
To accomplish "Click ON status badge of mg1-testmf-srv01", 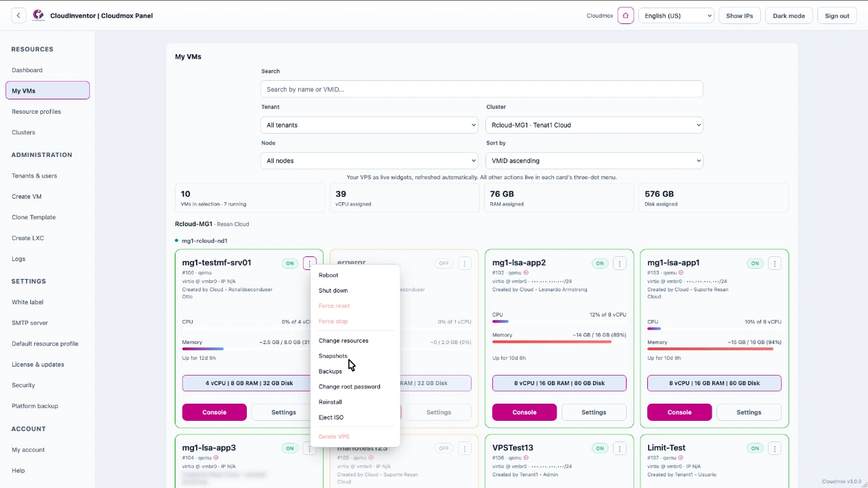I will click(x=290, y=263).
